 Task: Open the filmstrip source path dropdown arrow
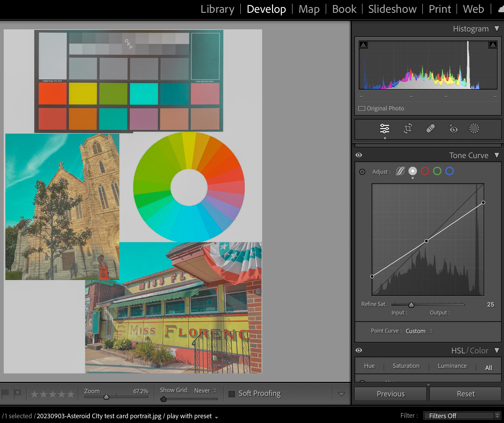point(216,417)
